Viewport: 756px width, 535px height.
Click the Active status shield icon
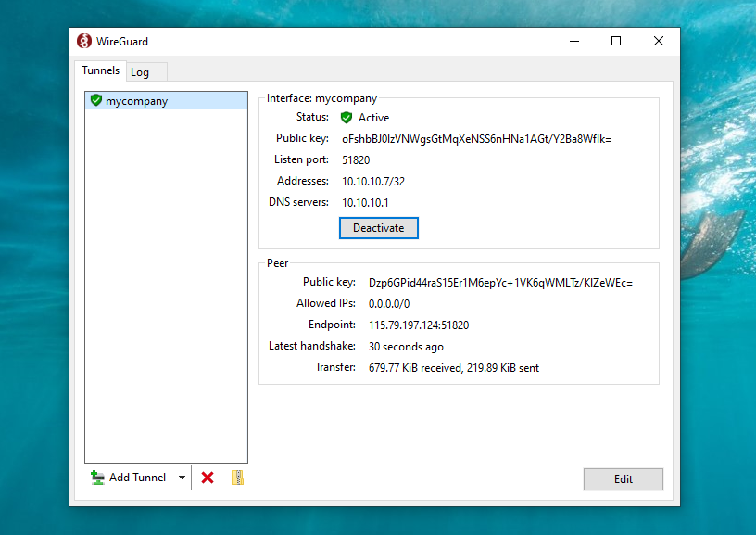[346, 117]
